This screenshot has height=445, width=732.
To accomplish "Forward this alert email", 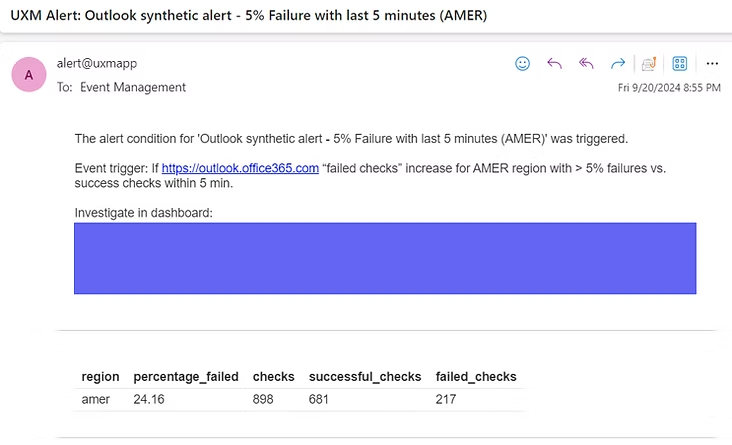I will [x=618, y=63].
